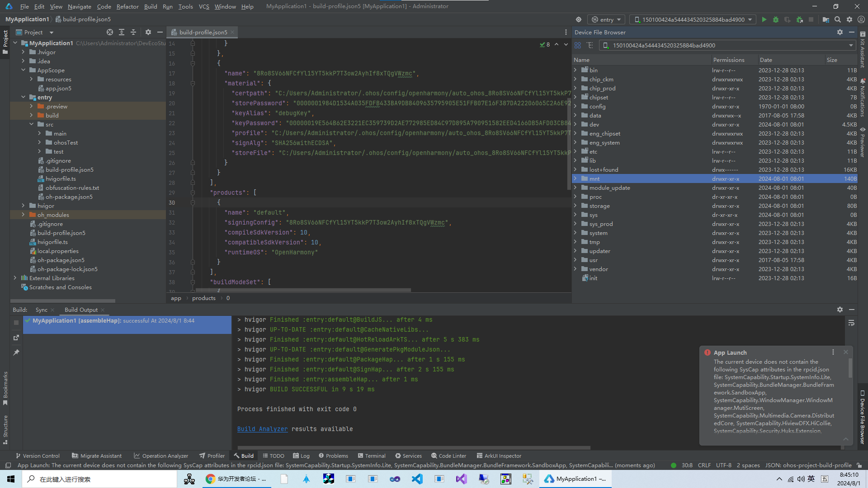The image size is (868, 488).
Task: Open Project panel options gear
Action: tap(148, 32)
